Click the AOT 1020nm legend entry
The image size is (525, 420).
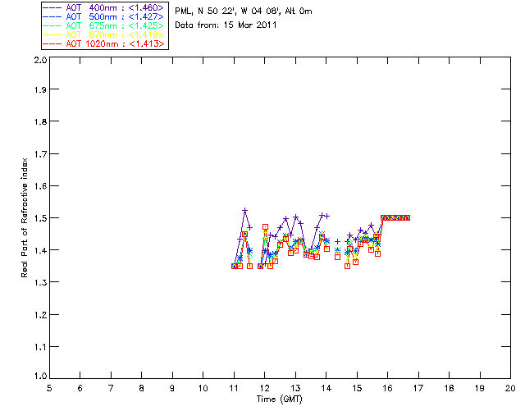(x=103, y=43)
